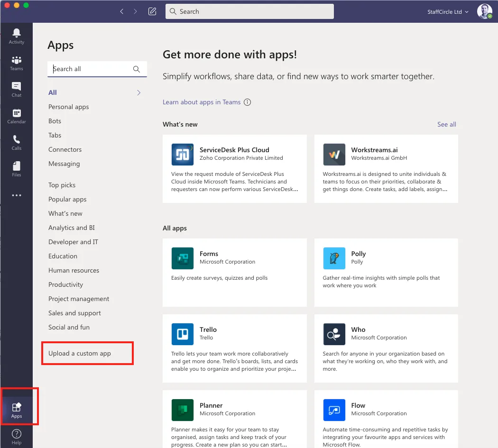This screenshot has height=448, width=498.
Task: Click the Forms description text
Action: click(x=220, y=278)
